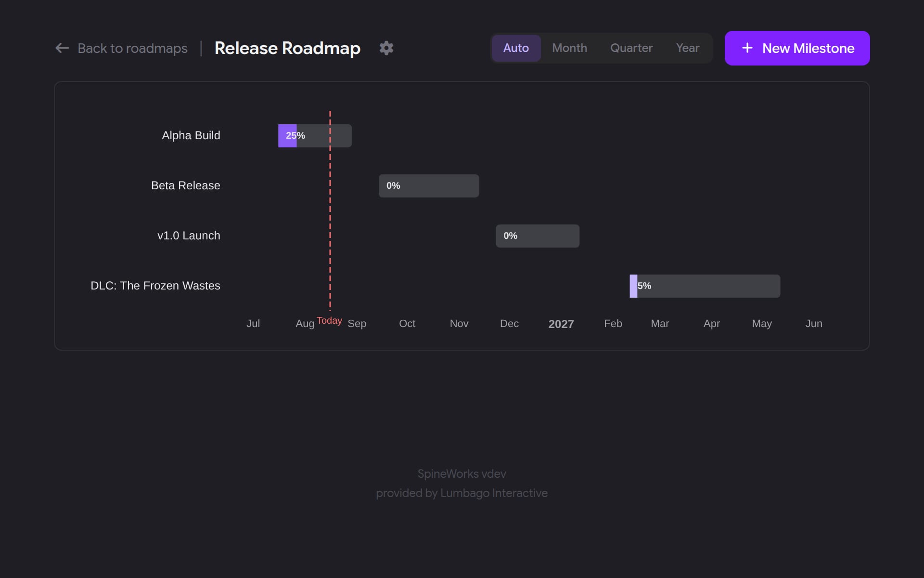
Task: Switch to Month view
Action: pyautogui.click(x=569, y=48)
